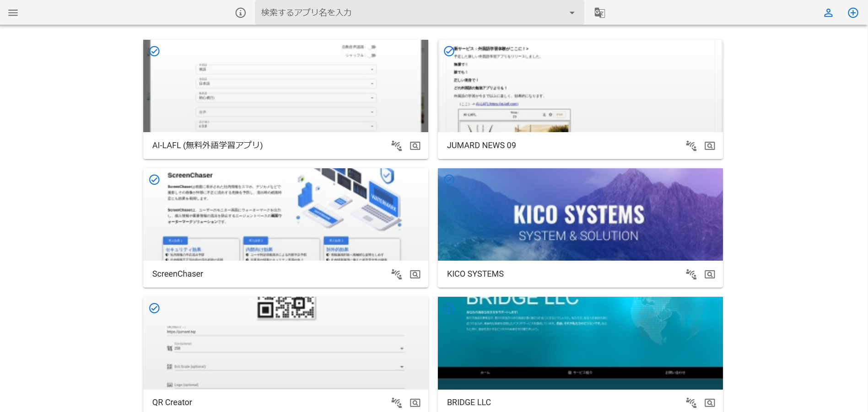Click the pointer-click icon on JUMARD NEWS 09

[691, 146]
